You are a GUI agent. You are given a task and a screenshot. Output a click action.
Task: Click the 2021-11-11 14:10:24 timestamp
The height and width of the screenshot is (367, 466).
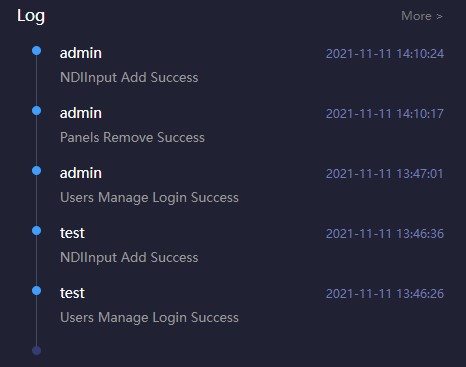(385, 54)
